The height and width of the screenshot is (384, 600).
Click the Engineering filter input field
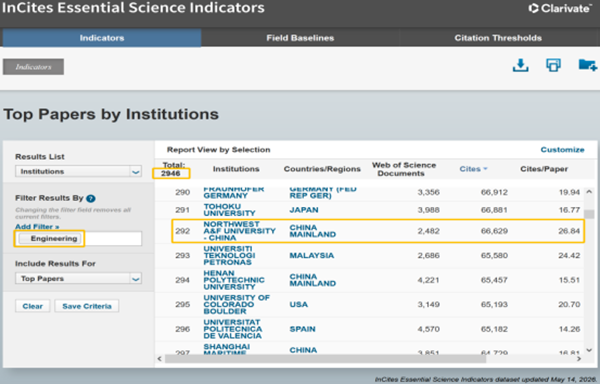click(x=78, y=239)
